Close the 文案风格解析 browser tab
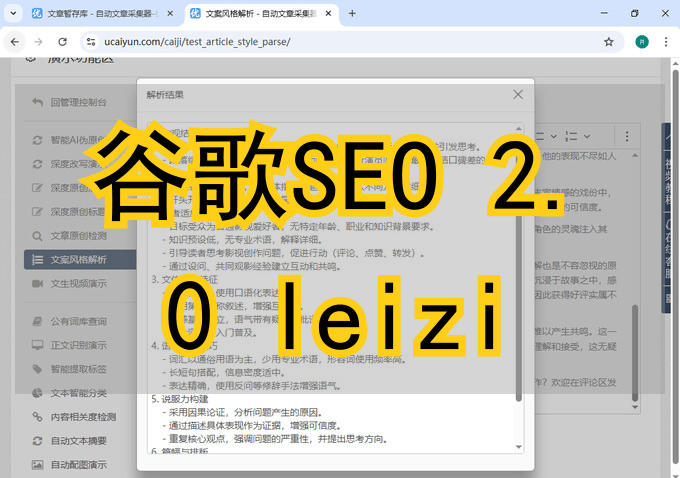The width and height of the screenshot is (680, 478). tap(328, 13)
